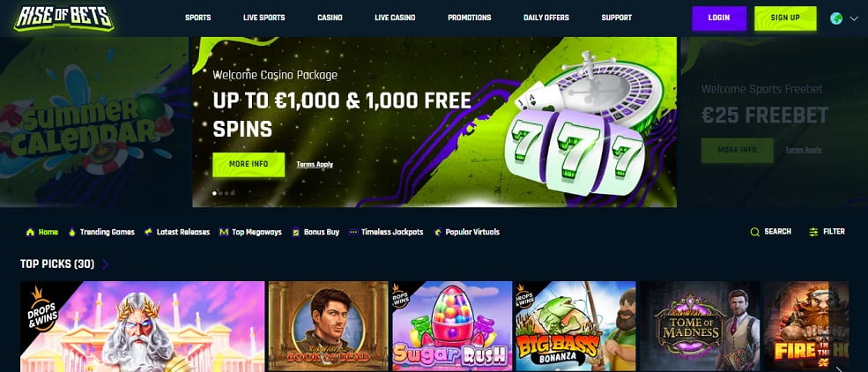Open the Promotions menu item

coord(469,18)
